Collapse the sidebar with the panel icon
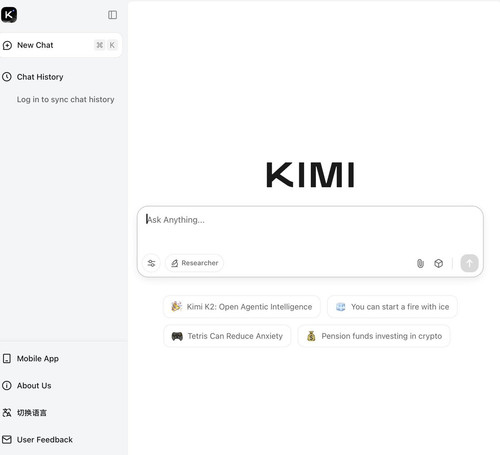The image size is (500, 455). 112,15
